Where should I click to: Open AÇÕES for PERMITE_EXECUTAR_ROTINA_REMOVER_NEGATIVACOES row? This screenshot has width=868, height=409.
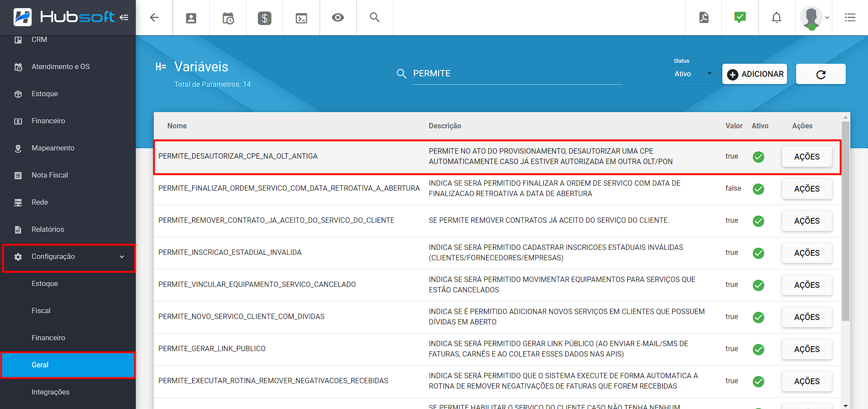[x=806, y=381]
